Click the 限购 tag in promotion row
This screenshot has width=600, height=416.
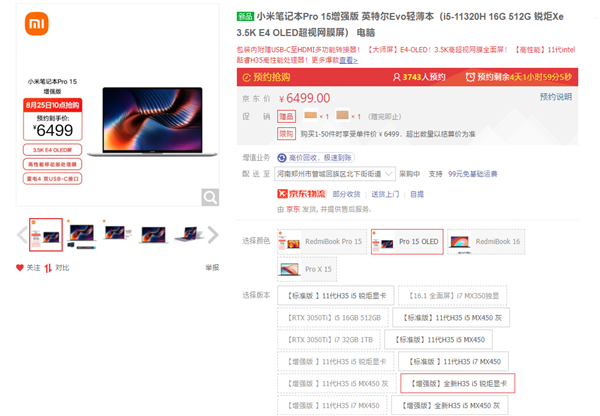tap(287, 134)
